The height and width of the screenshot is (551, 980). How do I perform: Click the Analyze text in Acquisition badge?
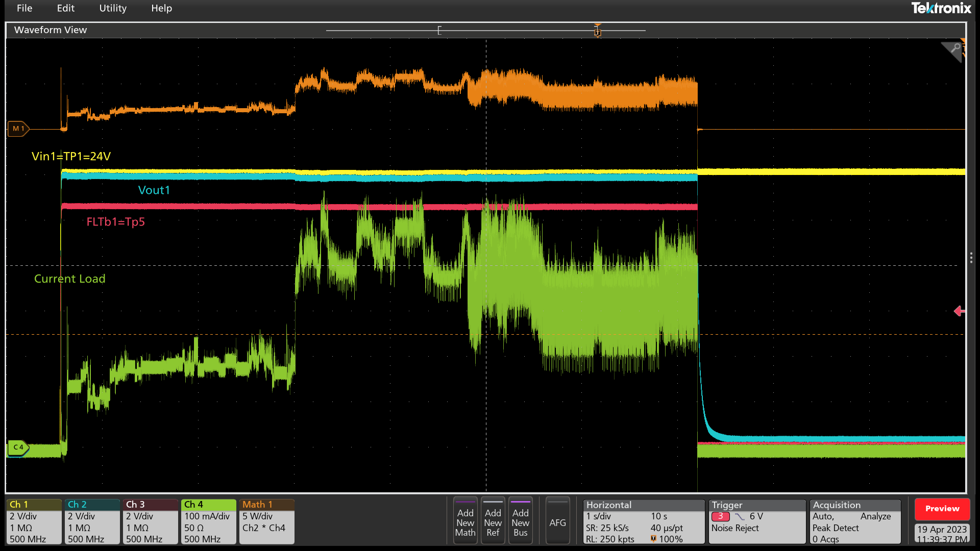pyautogui.click(x=875, y=516)
